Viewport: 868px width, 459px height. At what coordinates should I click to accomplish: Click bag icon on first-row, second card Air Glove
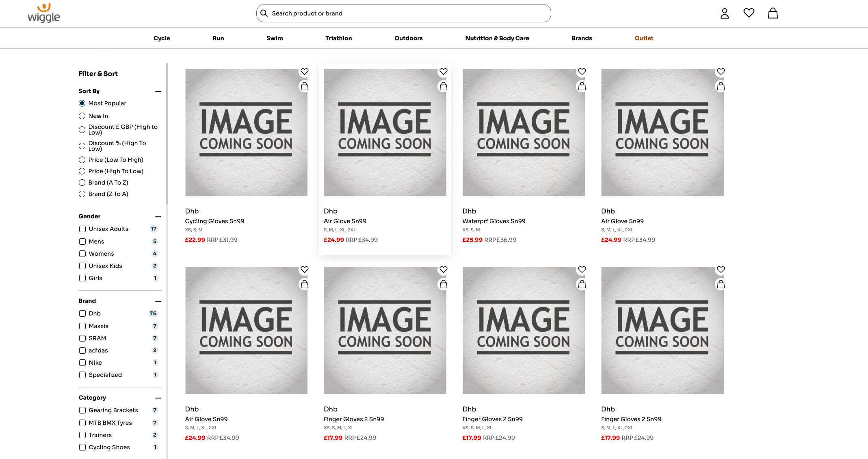click(444, 86)
